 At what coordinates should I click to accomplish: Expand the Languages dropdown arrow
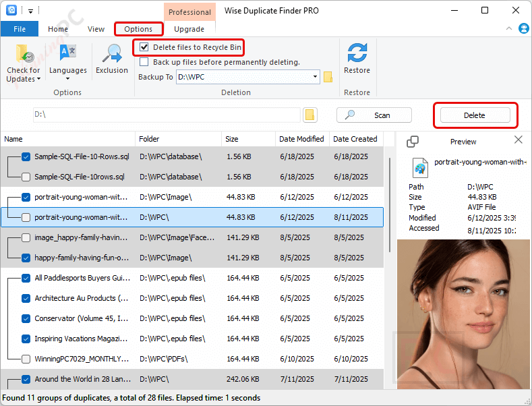67,79
